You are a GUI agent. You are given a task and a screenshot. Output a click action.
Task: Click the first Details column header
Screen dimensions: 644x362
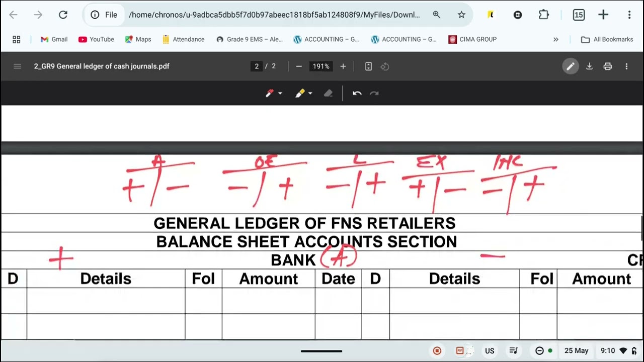pyautogui.click(x=106, y=279)
